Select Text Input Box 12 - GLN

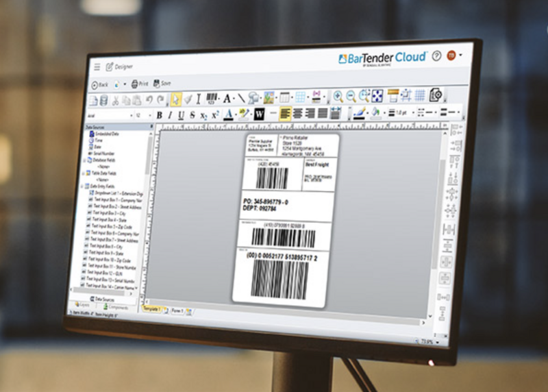pyautogui.click(x=102, y=273)
